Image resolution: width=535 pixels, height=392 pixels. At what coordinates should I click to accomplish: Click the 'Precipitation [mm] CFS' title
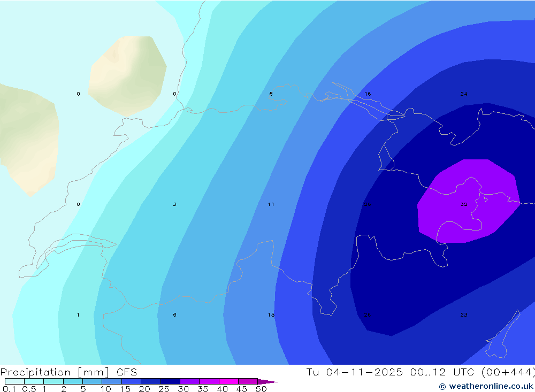coord(68,372)
